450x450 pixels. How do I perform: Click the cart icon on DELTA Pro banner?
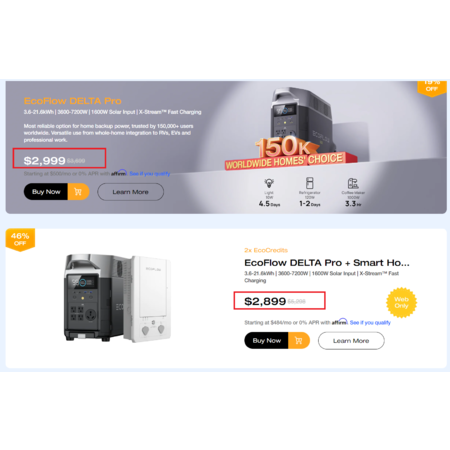78,192
